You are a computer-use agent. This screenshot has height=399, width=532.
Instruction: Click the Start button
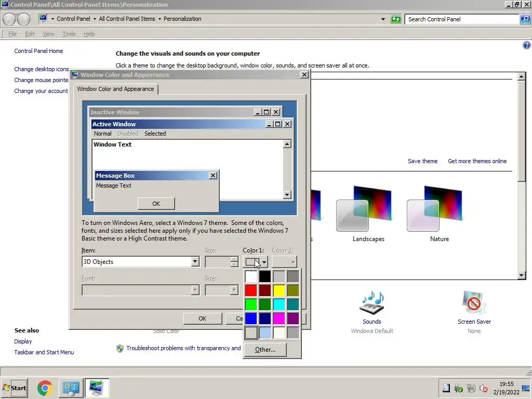click(x=15, y=388)
